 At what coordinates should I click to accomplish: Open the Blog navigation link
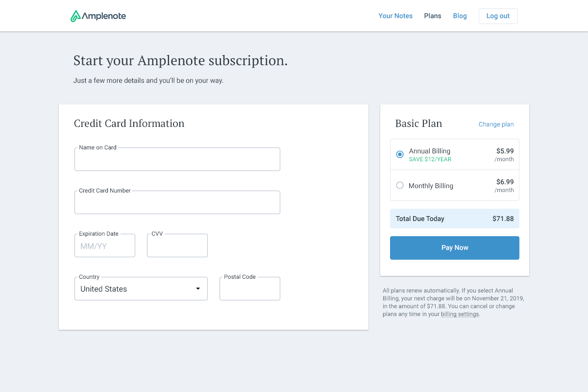(x=460, y=16)
